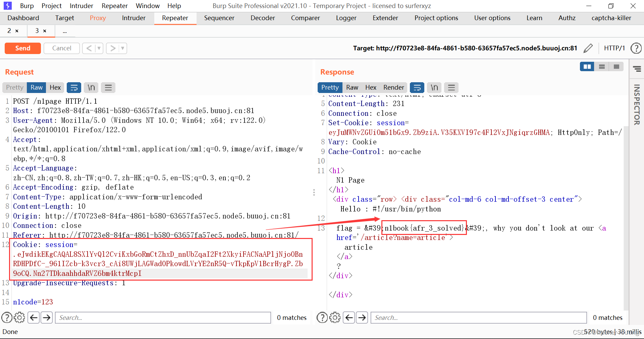This screenshot has height=339, width=644.
Task: Open response search help icon
Action: coord(322,318)
